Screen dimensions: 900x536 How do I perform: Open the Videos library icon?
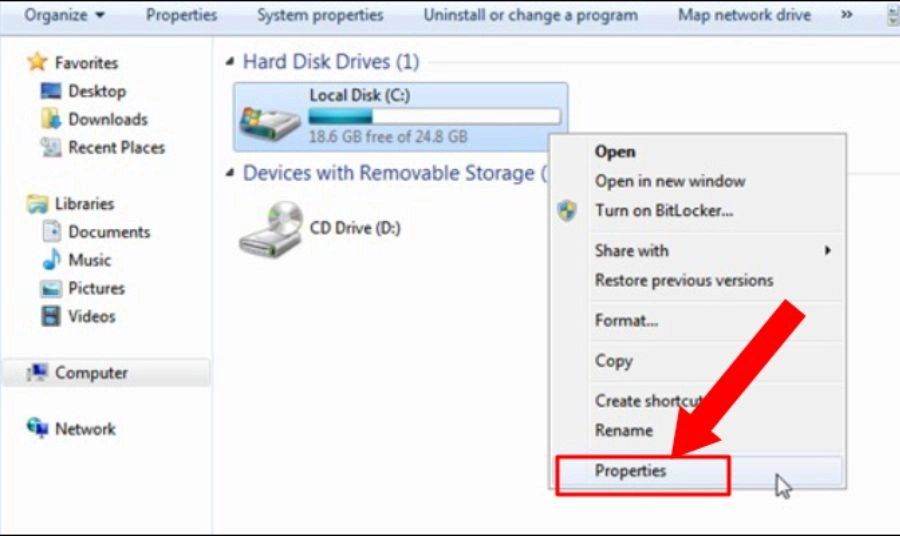(51, 316)
